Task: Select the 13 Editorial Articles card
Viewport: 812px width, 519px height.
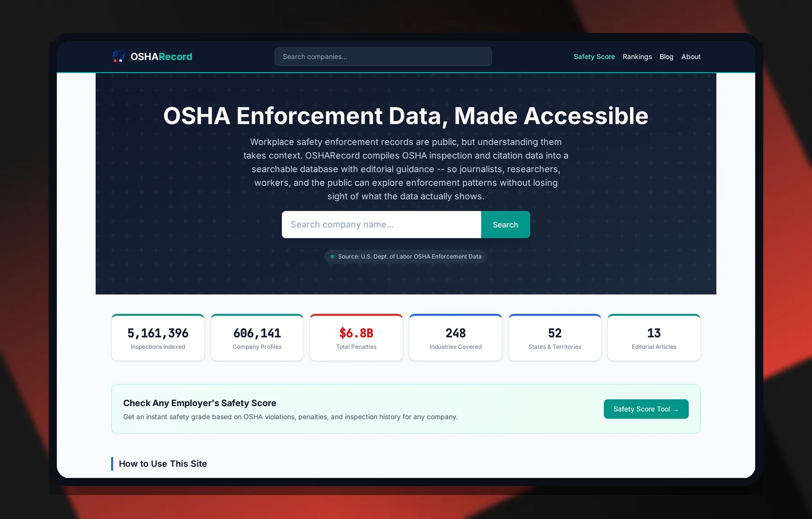Action: [654, 338]
